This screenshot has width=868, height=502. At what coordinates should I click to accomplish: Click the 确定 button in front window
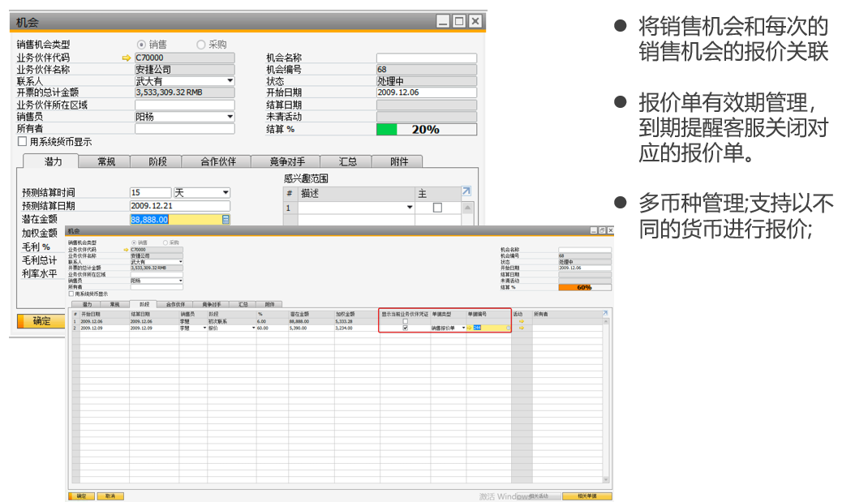tap(81, 496)
